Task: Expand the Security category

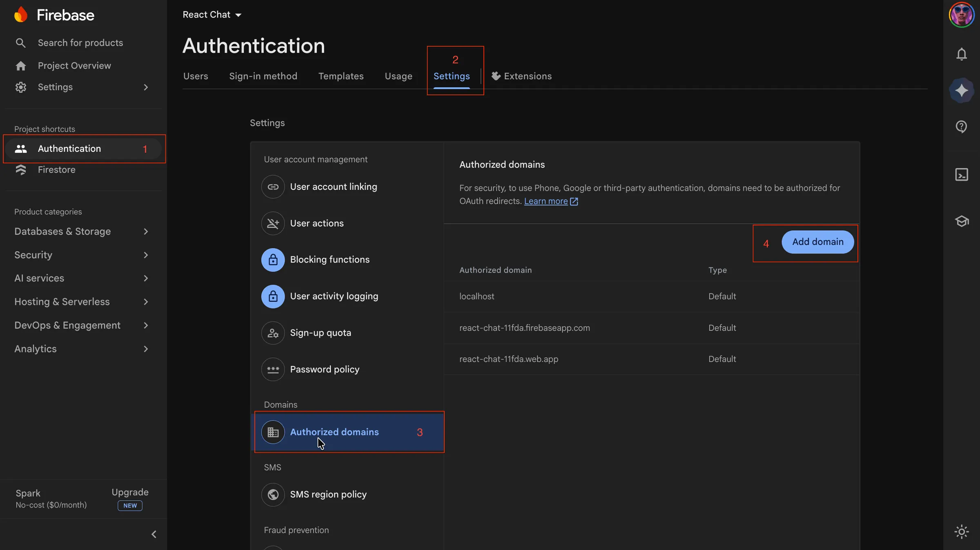Action: point(146,255)
